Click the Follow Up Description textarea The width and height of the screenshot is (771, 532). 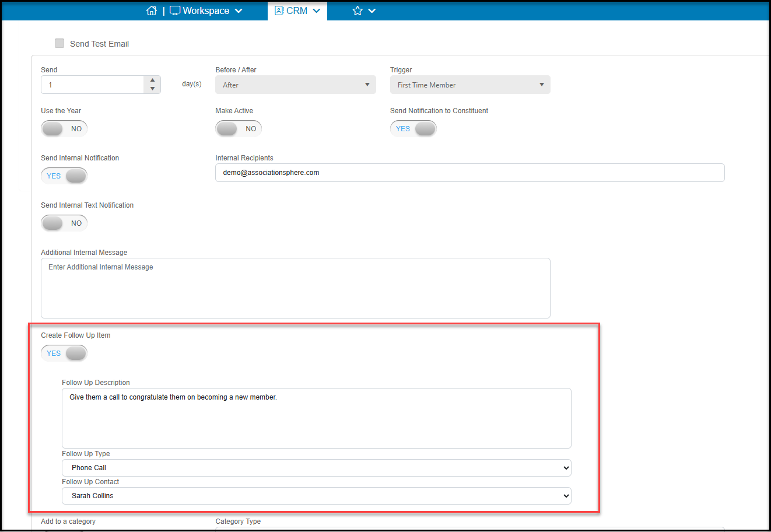point(317,418)
